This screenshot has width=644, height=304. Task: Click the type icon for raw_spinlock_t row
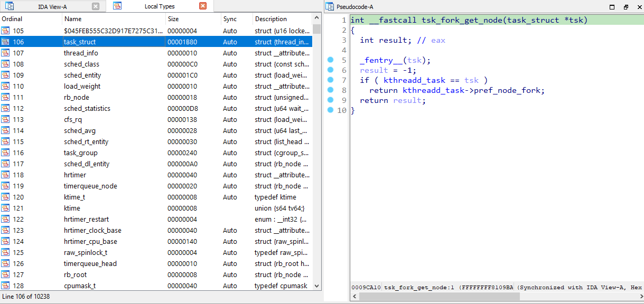pos(5,252)
